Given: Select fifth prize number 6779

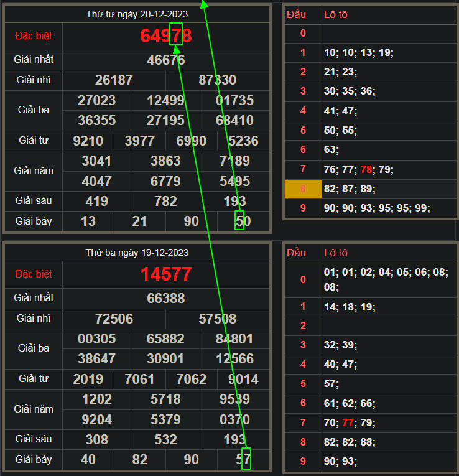Looking at the screenshot, I should pos(165,181).
